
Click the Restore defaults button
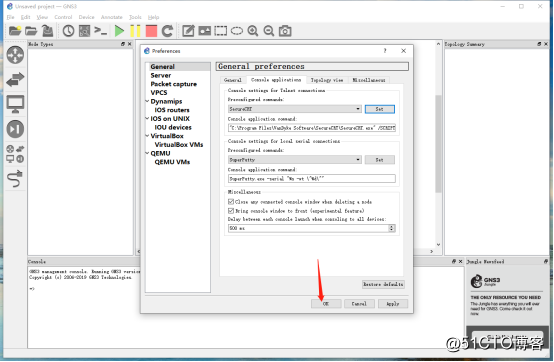click(383, 284)
